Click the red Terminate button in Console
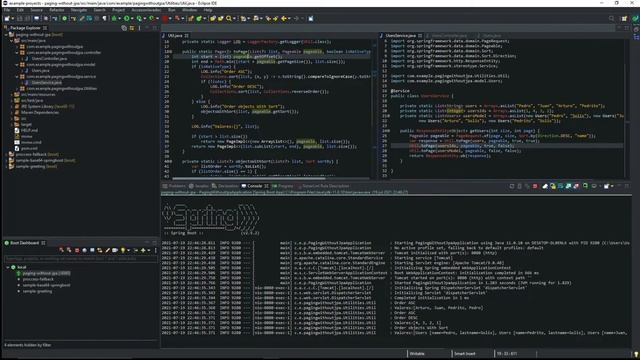This screenshot has width=640, height=360. point(535,186)
